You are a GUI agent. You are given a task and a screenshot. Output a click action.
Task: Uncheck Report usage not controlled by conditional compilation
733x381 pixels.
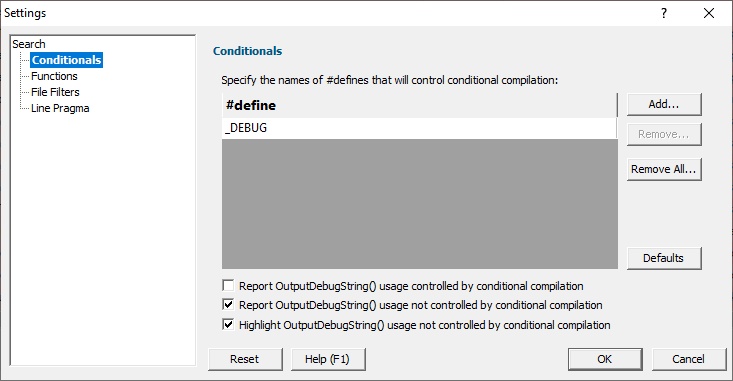228,305
